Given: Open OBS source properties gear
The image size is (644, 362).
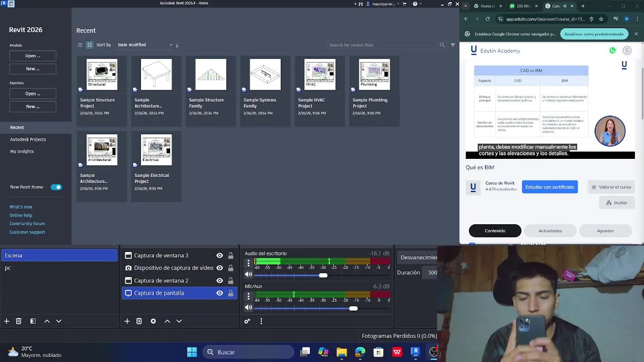Looking at the screenshot, I should (x=153, y=321).
